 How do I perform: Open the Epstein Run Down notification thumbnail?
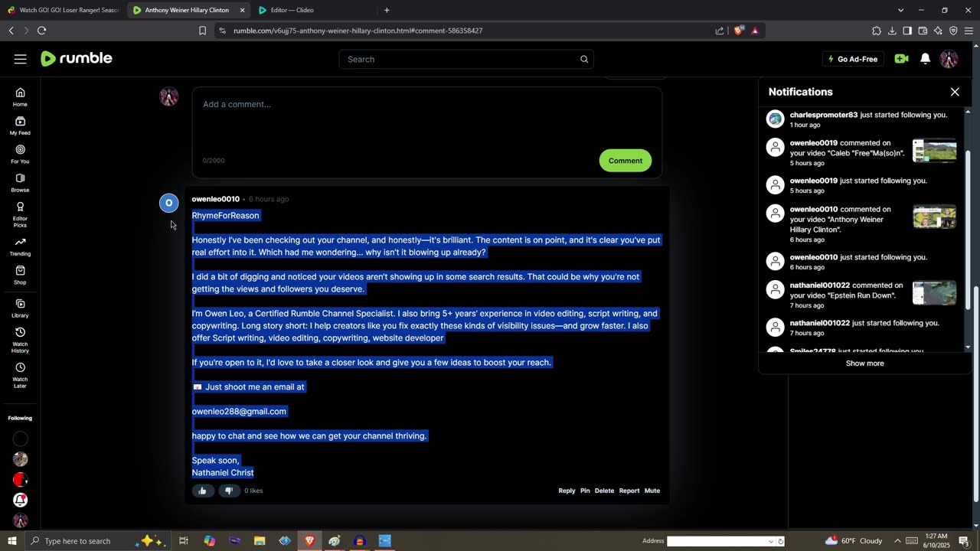(934, 292)
